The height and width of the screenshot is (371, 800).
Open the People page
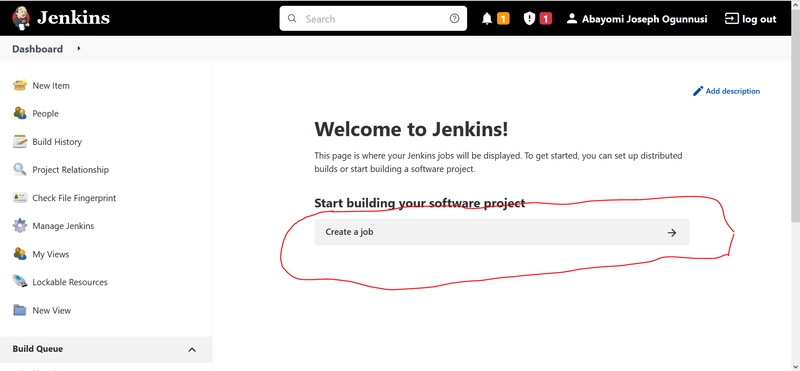pos(45,114)
